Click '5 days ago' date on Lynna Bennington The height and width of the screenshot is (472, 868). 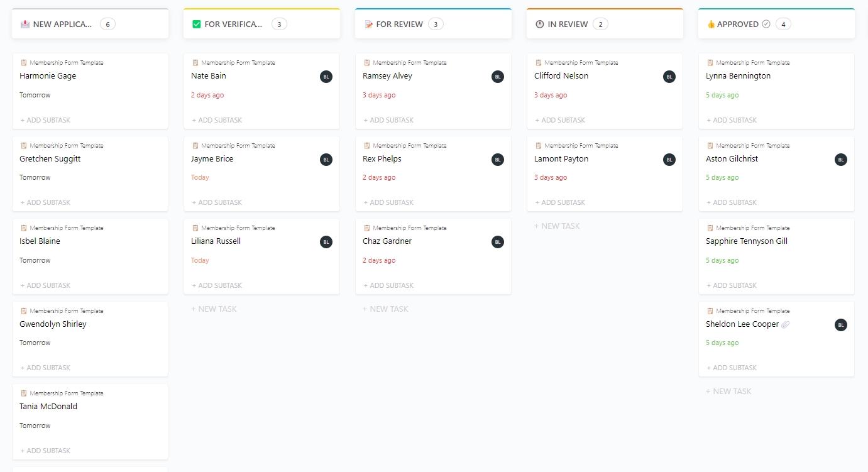[722, 95]
